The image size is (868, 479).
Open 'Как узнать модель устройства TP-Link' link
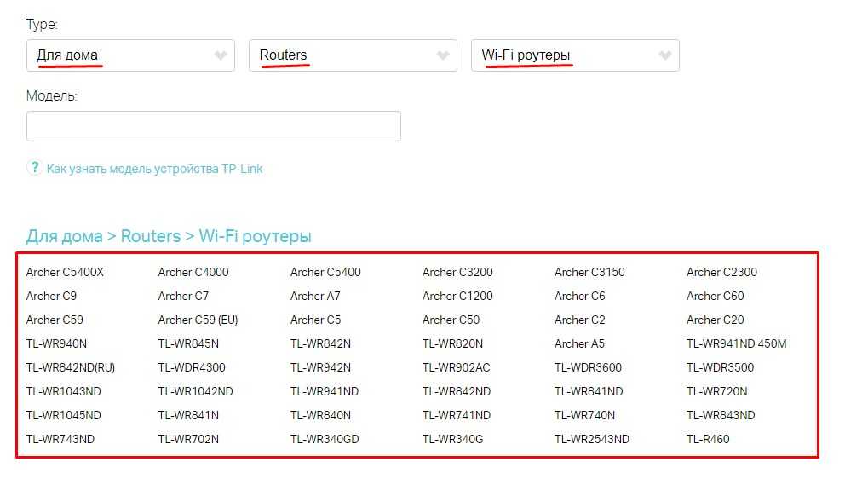pos(154,169)
